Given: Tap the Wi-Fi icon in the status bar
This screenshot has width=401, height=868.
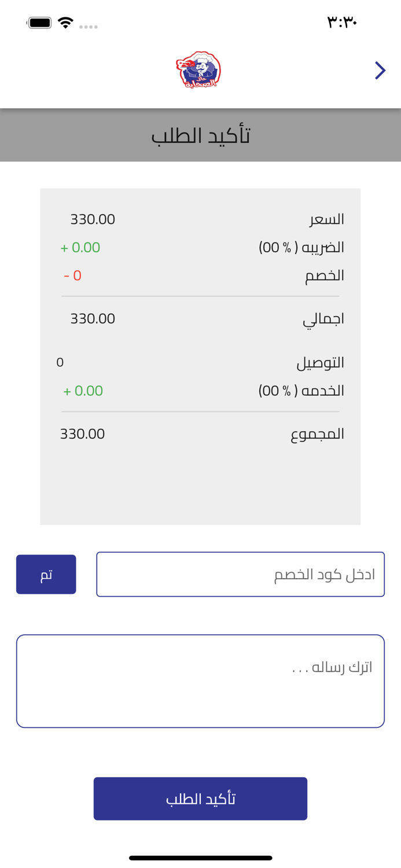Looking at the screenshot, I should pyautogui.click(x=65, y=23).
